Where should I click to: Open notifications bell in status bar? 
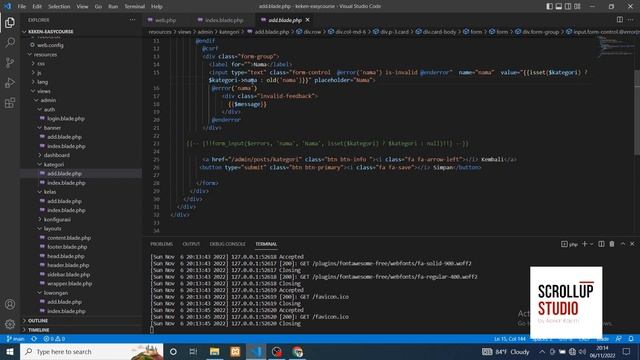click(631, 339)
